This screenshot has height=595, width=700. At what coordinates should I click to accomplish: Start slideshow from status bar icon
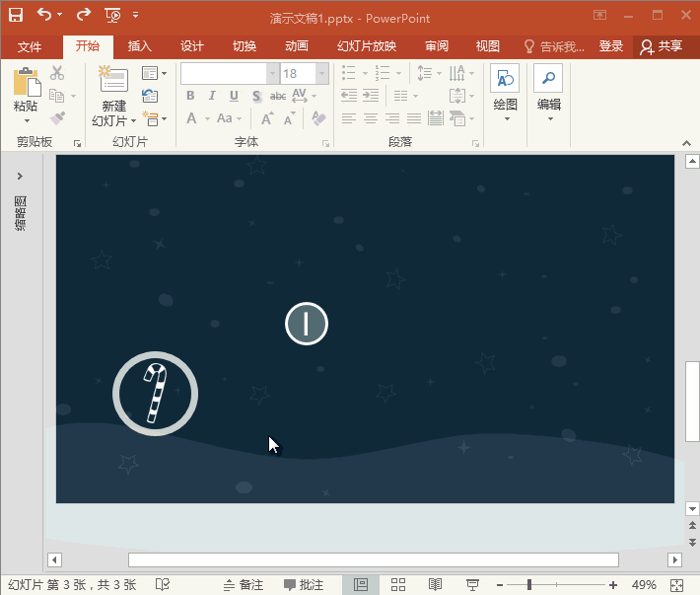472,585
